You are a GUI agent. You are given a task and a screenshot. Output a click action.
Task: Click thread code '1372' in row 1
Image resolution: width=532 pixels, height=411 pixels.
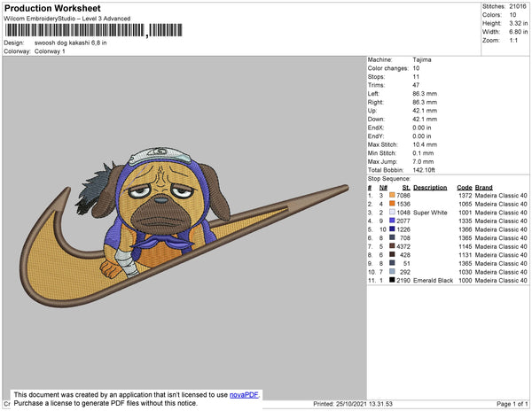[465, 196]
